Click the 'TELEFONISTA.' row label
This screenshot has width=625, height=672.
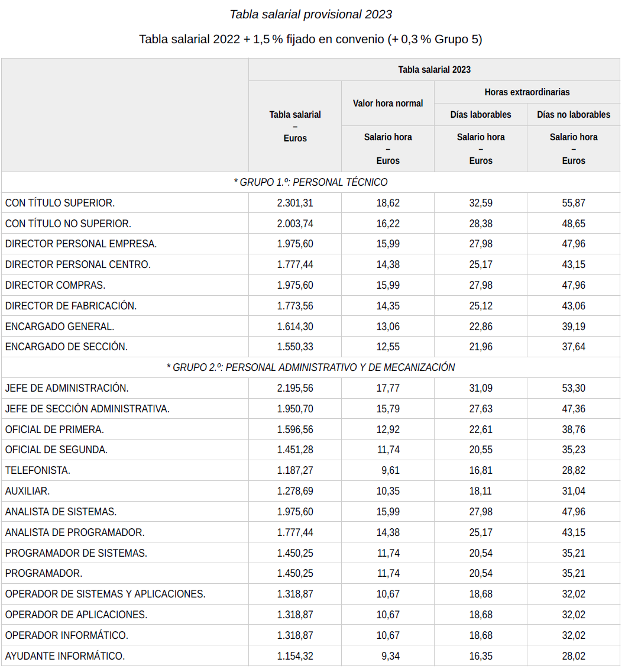(x=38, y=470)
